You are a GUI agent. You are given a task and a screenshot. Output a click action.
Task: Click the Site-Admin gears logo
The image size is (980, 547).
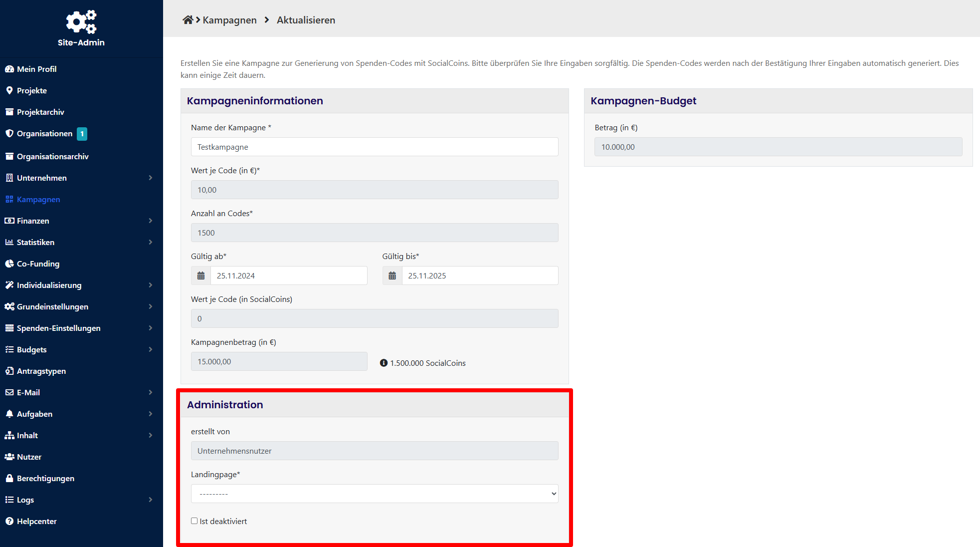tap(81, 22)
